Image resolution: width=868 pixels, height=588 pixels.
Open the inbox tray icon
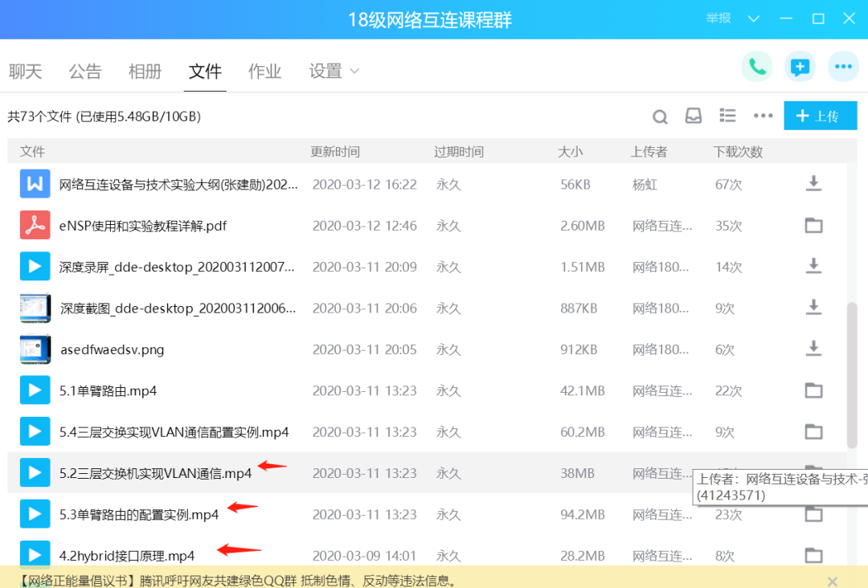(694, 116)
